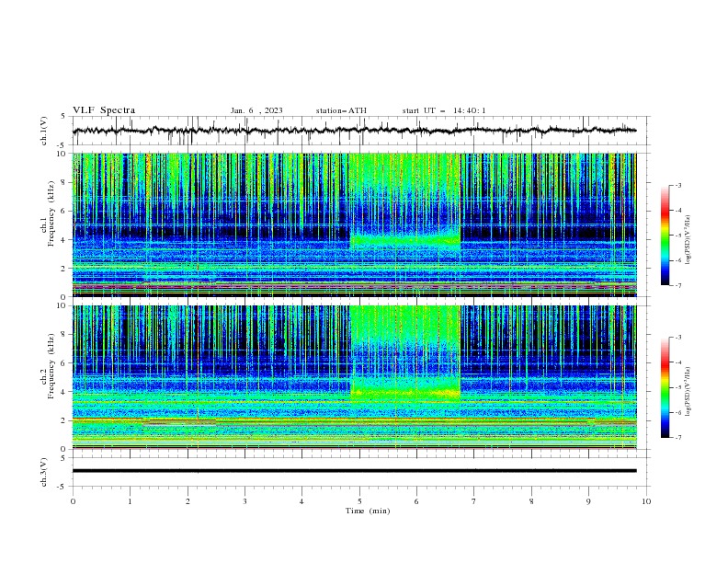This screenshot has width=728, height=563.
Task: Click the 'start UT = 14:40:1' label
Action: [x=443, y=110]
